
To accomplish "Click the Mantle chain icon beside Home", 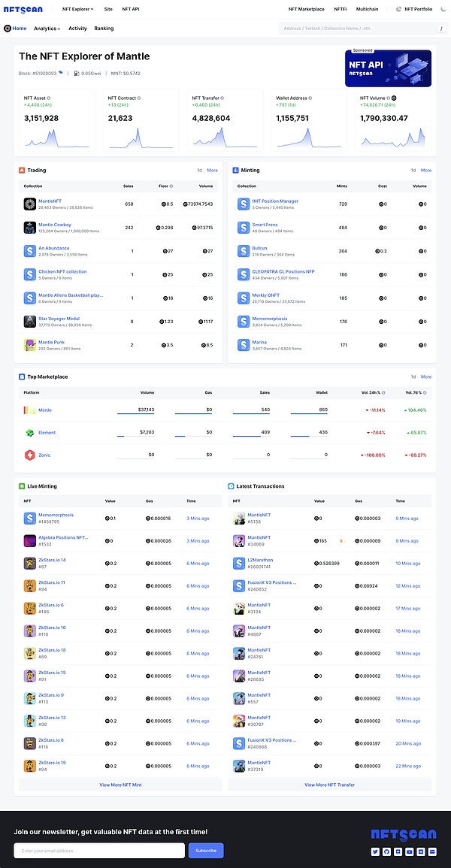I will 8,29.
